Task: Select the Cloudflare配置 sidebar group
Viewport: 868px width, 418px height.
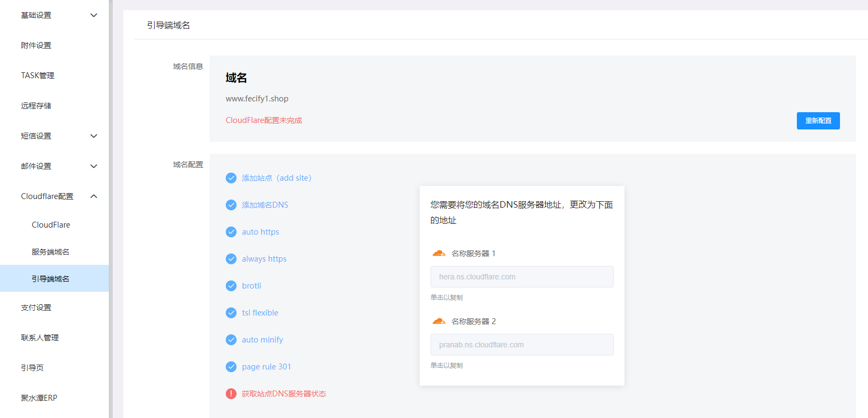Action: click(54, 196)
